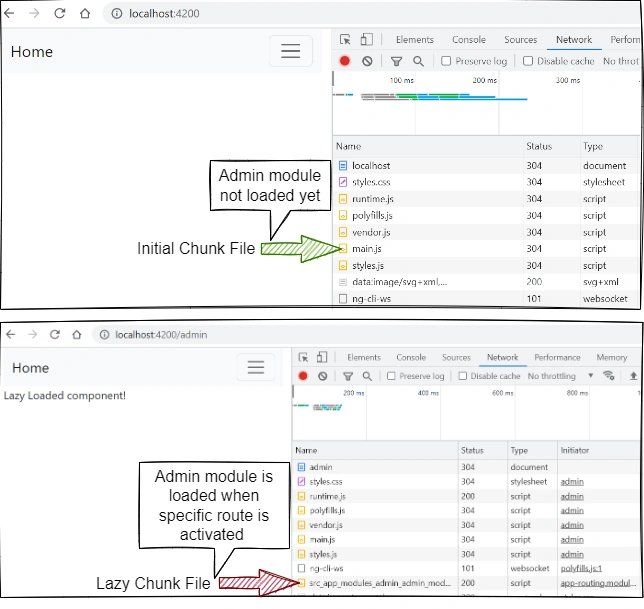Click Home brand in top page navbar
Screen dimensions: 644x609
pos(32,52)
